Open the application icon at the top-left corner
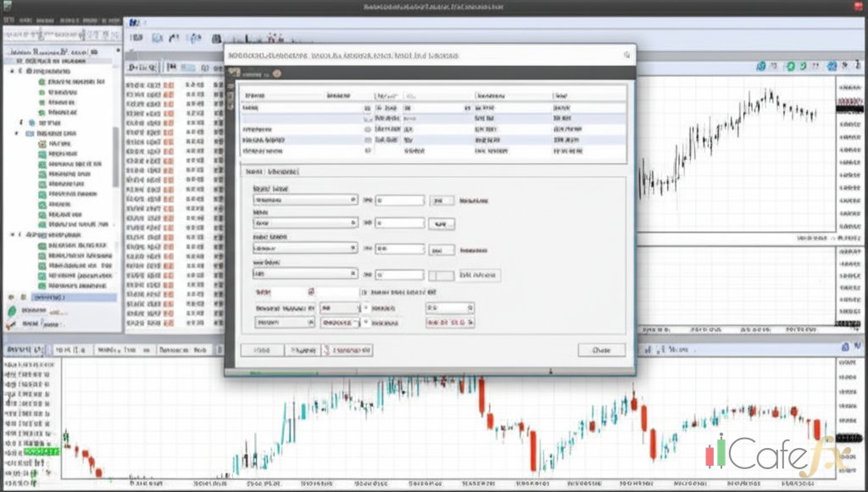868x492 pixels. 8,8
